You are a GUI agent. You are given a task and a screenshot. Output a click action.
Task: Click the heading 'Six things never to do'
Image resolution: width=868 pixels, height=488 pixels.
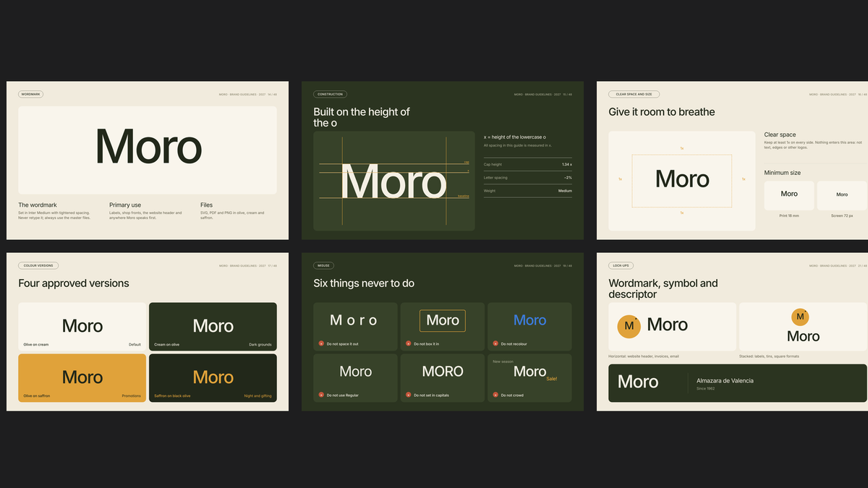364,283
